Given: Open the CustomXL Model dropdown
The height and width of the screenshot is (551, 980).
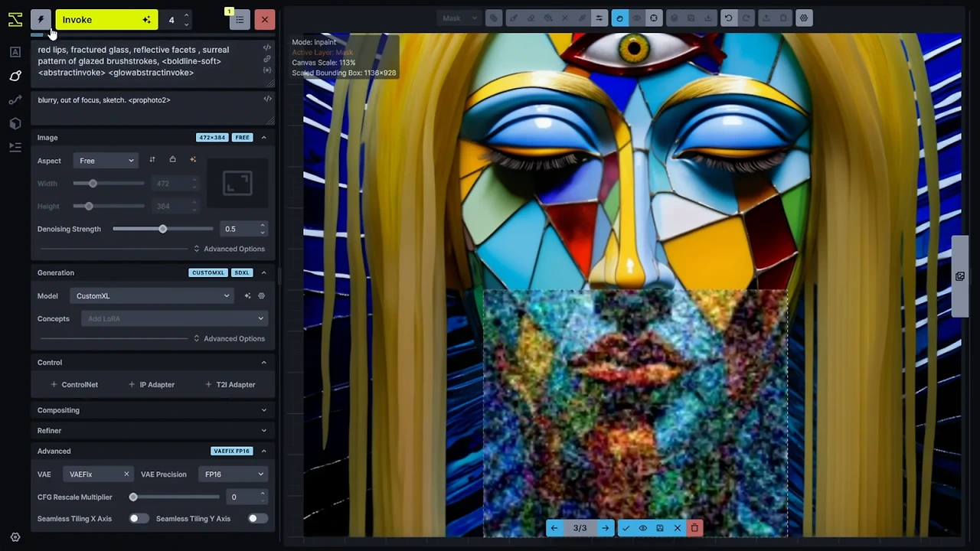Looking at the screenshot, I should tap(152, 296).
